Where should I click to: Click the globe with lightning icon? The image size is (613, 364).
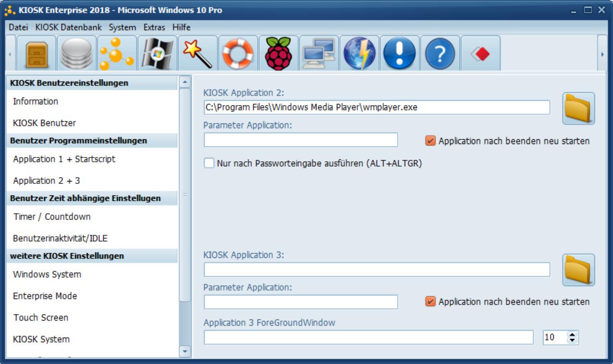360,53
